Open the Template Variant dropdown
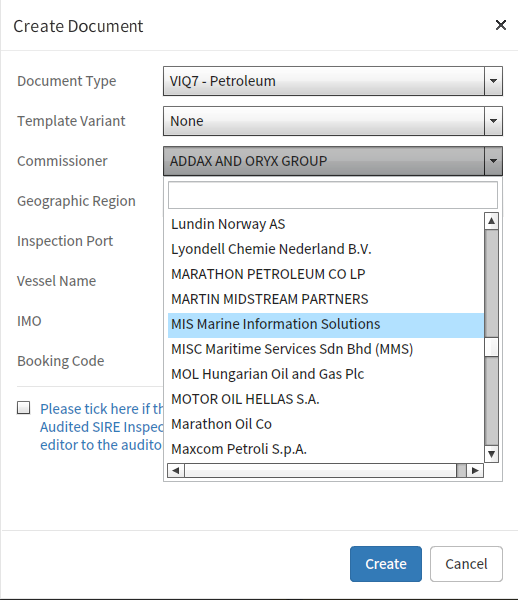The image size is (518, 600). click(333, 121)
